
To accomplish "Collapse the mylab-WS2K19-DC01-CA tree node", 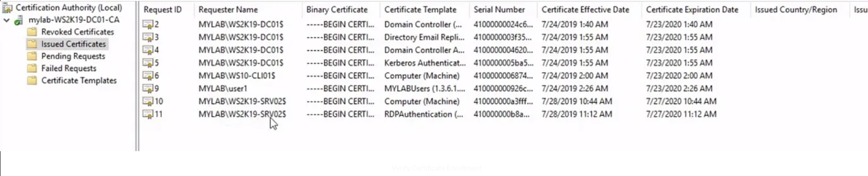I will tap(6, 20).
